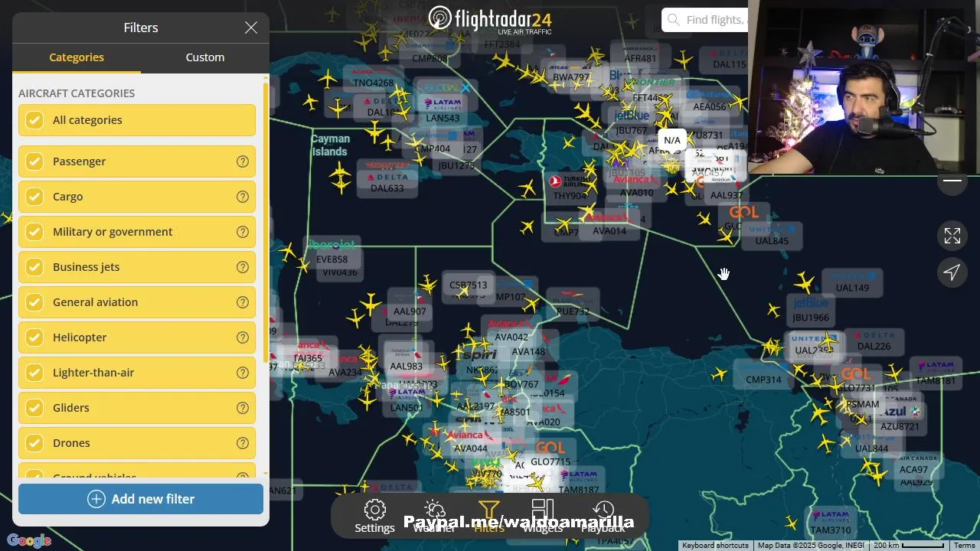Toggle the All categories checkbox
The height and width of the screenshot is (551, 980).
pyautogui.click(x=34, y=120)
